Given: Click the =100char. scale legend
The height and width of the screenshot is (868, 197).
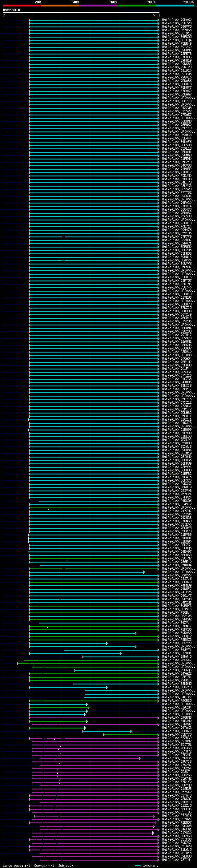Looking at the screenshot, I should [146, 866].
